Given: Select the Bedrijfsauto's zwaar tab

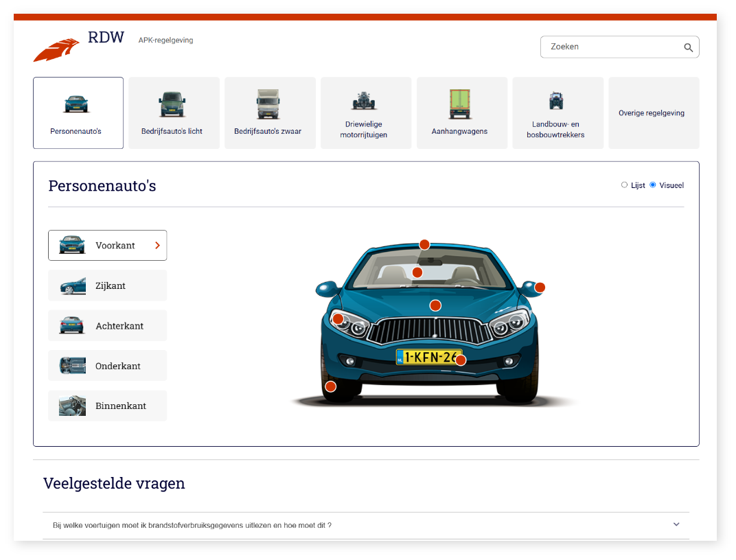Looking at the screenshot, I should point(270,113).
